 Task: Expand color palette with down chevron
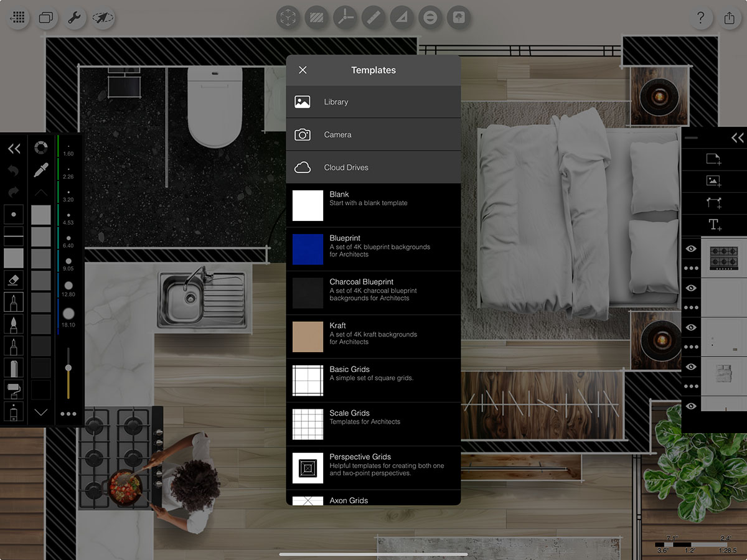coord(41,413)
